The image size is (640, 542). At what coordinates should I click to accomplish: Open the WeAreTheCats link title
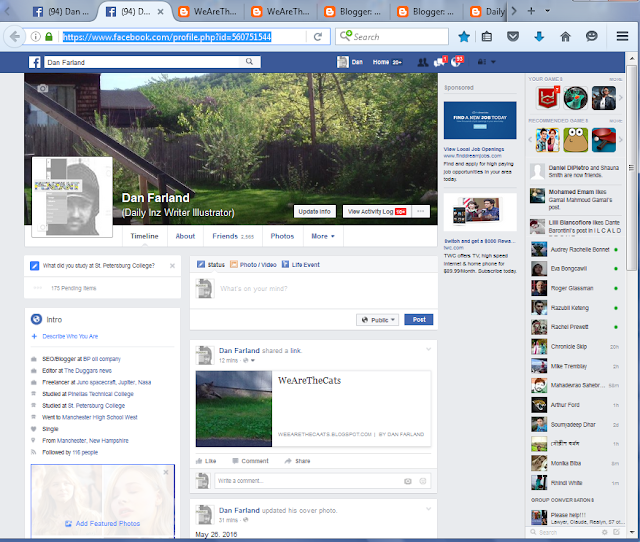[309, 381]
